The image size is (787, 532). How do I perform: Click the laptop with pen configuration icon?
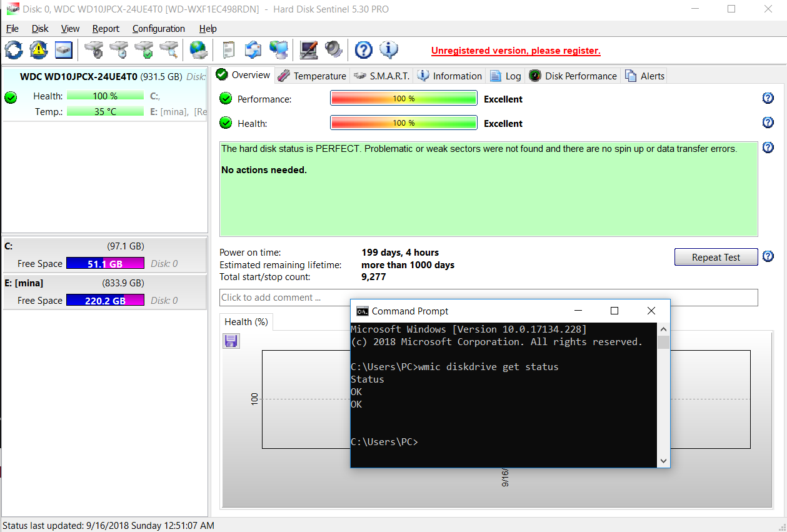(308, 50)
